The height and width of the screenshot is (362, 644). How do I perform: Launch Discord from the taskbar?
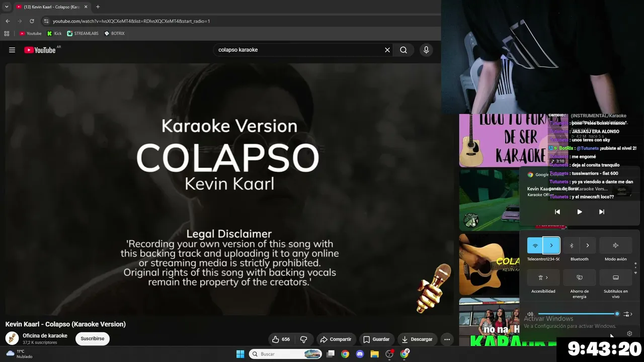click(360, 354)
